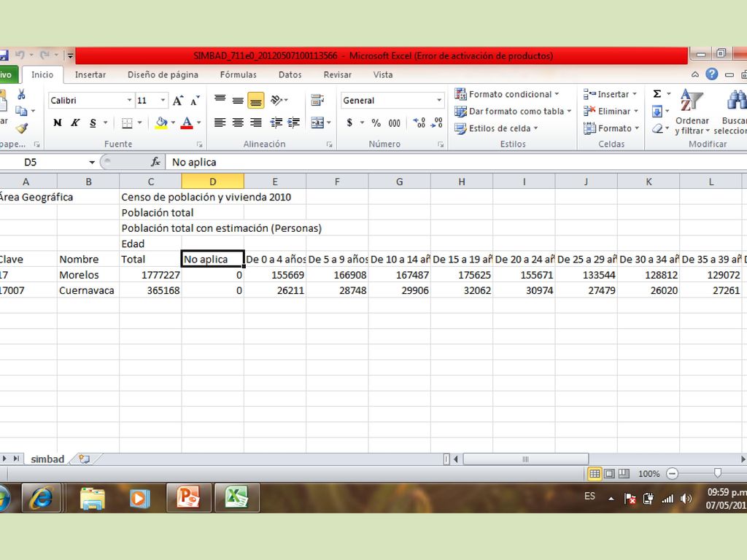
Task: Increase indent icon
Action: pyautogui.click(x=294, y=122)
